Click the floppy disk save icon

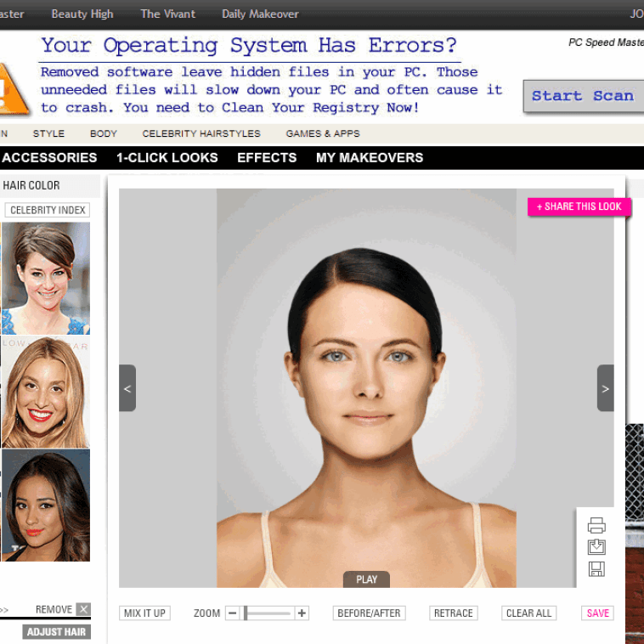pos(596,569)
